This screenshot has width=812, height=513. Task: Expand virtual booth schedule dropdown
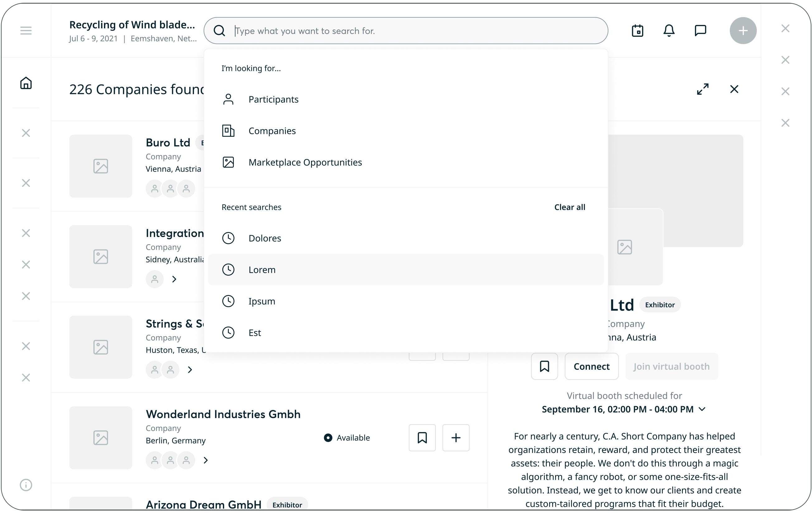tap(702, 409)
